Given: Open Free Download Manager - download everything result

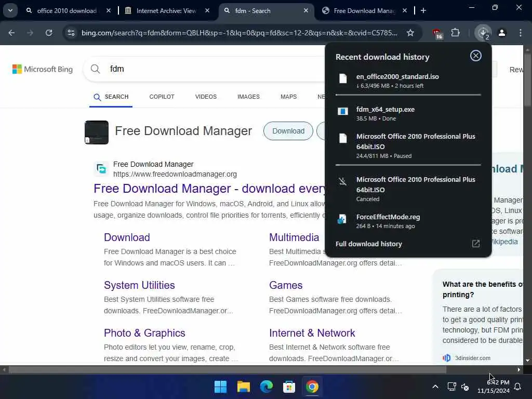Looking at the screenshot, I should 209,188.
